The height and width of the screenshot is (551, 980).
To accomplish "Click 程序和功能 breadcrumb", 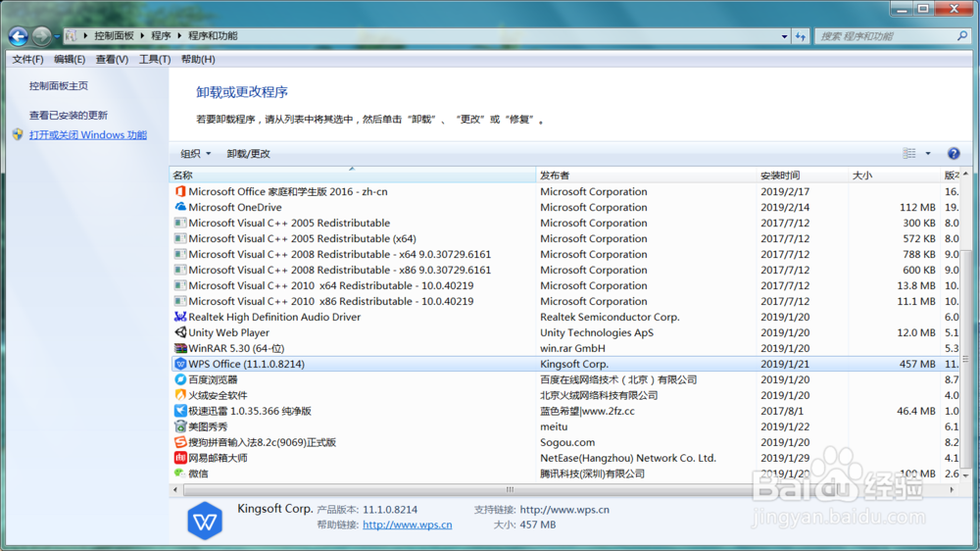I will [x=213, y=36].
